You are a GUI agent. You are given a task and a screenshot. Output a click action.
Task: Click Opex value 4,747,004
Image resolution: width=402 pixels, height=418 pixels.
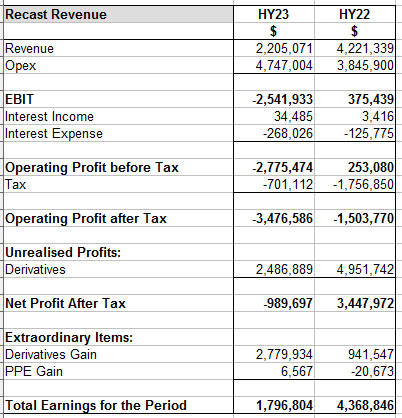pos(284,66)
